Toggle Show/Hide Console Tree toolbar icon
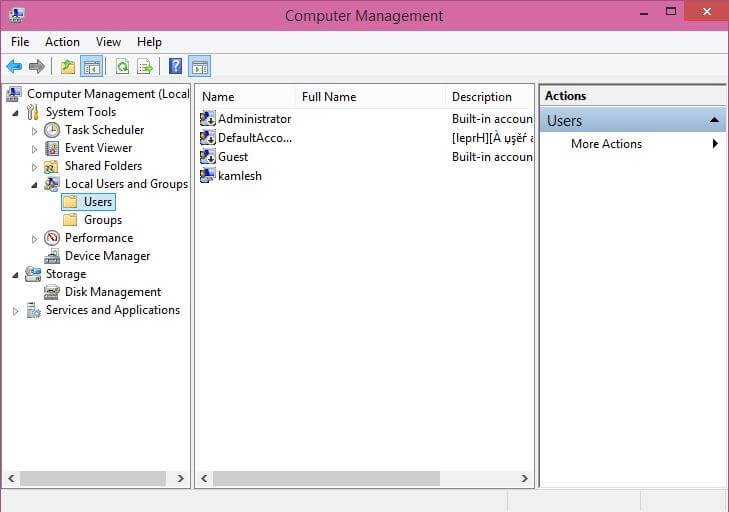 click(x=92, y=67)
